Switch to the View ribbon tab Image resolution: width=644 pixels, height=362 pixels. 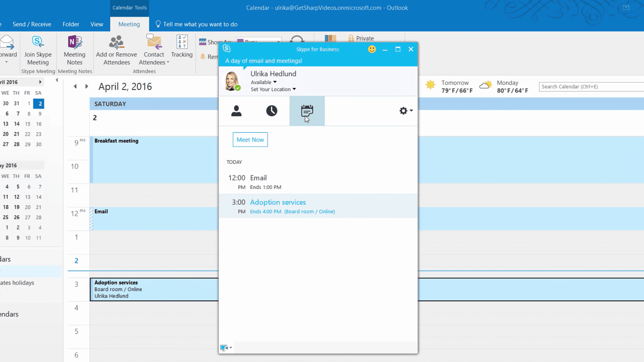pos(97,24)
